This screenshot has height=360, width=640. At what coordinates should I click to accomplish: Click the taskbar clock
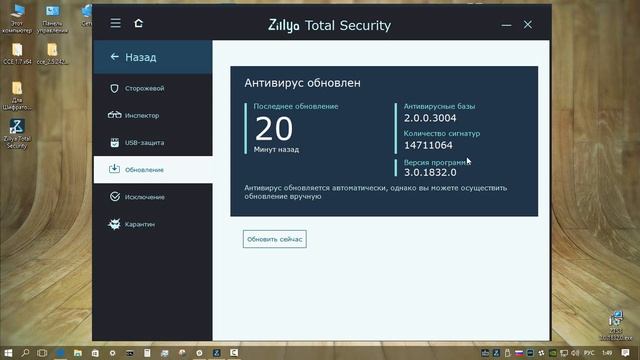(x=607, y=353)
